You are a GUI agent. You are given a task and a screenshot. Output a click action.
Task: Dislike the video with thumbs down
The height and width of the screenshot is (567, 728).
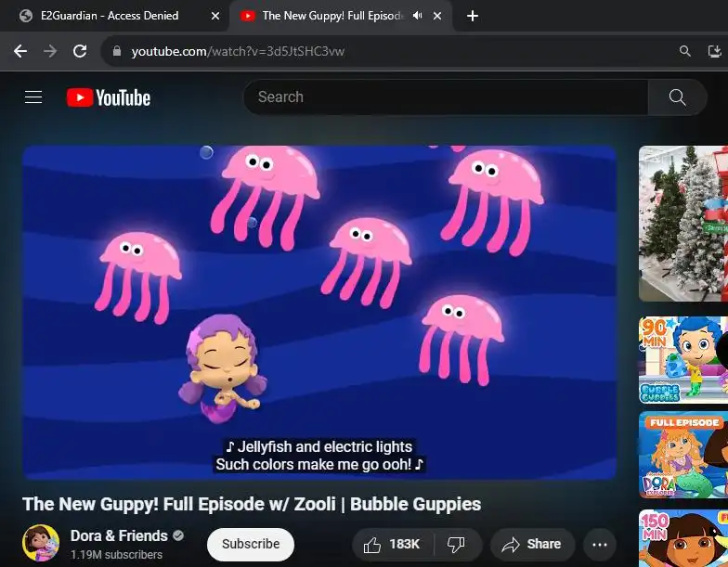[x=457, y=544]
